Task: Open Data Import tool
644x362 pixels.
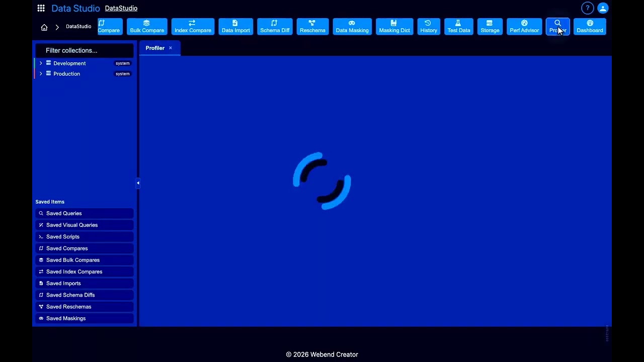Action: pos(235,27)
